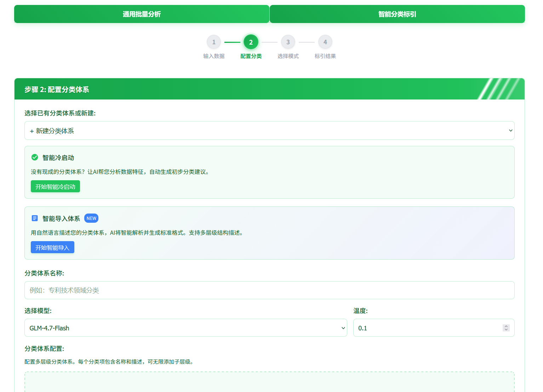Open the 新建分类体系 taxonomy dropdown
543x392 pixels.
point(269,130)
